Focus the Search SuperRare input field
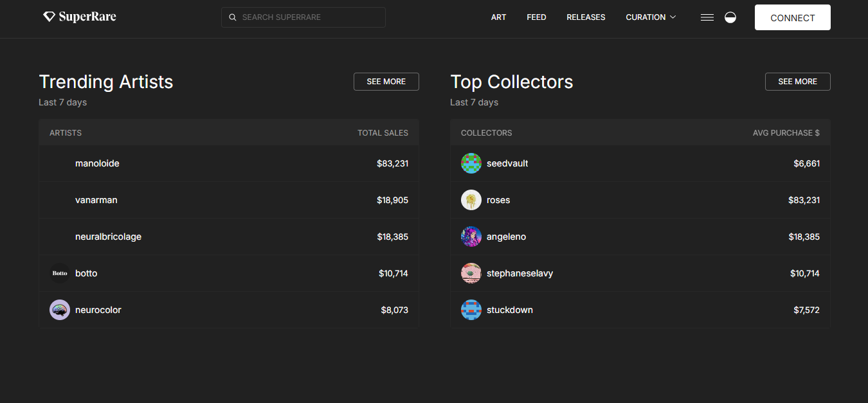Screen dimensions: 868x403 (303, 17)
